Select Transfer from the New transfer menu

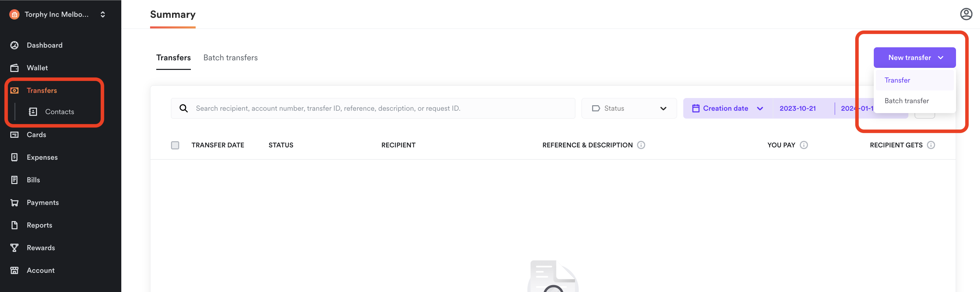click(x=897, y=80)
